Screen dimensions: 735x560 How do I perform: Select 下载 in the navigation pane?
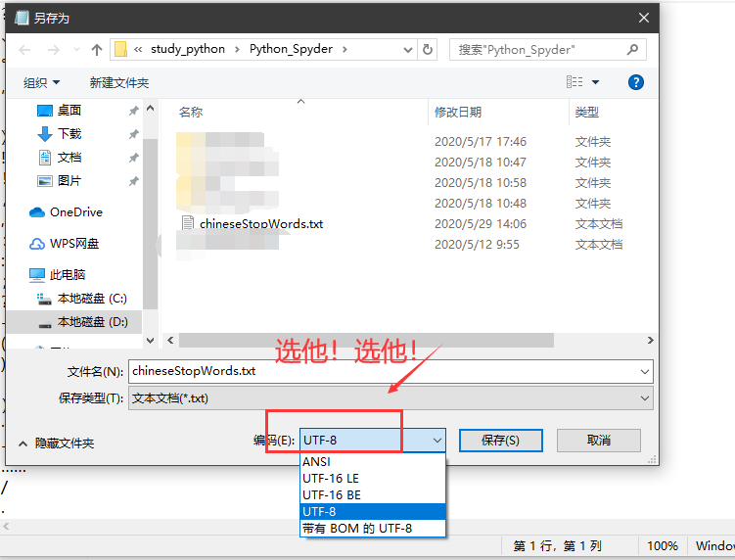point(69,134)
